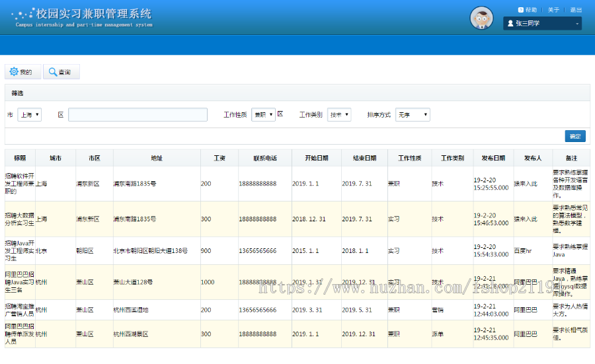
Task: Click the publisher 百度hr
Action: [523, 250]
